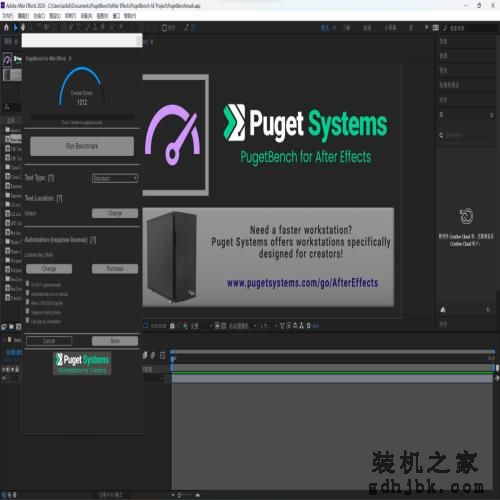Open the Test Type Standard dropdown

point(115,178)
